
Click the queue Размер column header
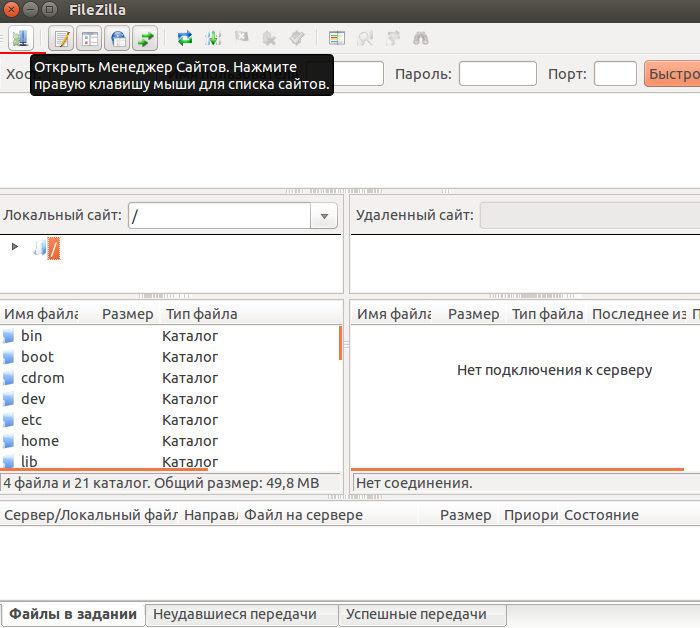pos(459,515)
